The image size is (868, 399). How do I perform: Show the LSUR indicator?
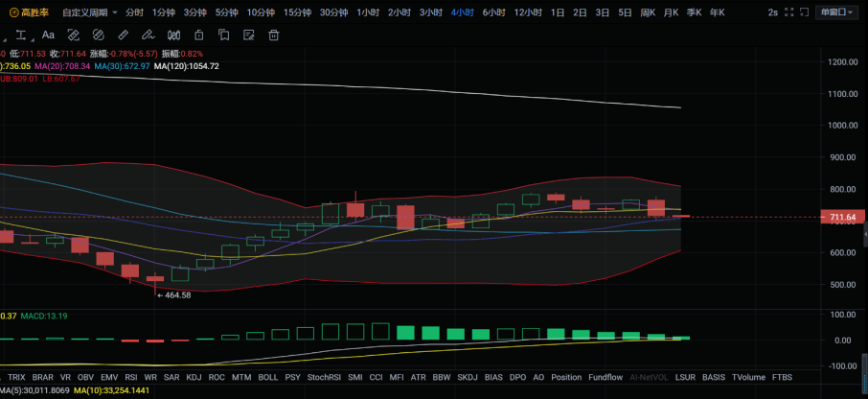[685, 377]
